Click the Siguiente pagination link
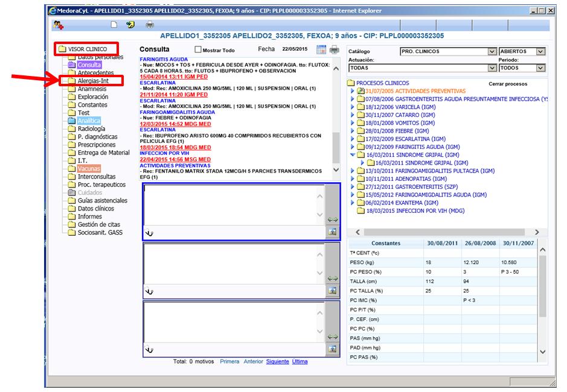The width and height of the screenshot is (567, 392). point(277,362)
